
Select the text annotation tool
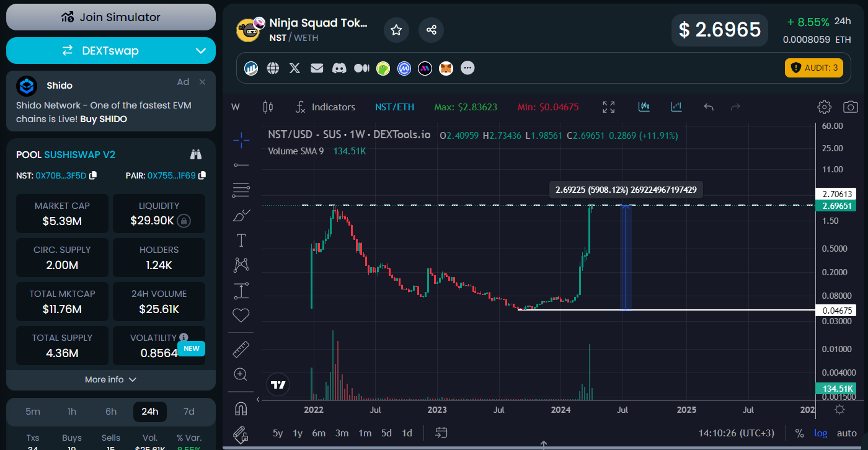click(241, 240)
